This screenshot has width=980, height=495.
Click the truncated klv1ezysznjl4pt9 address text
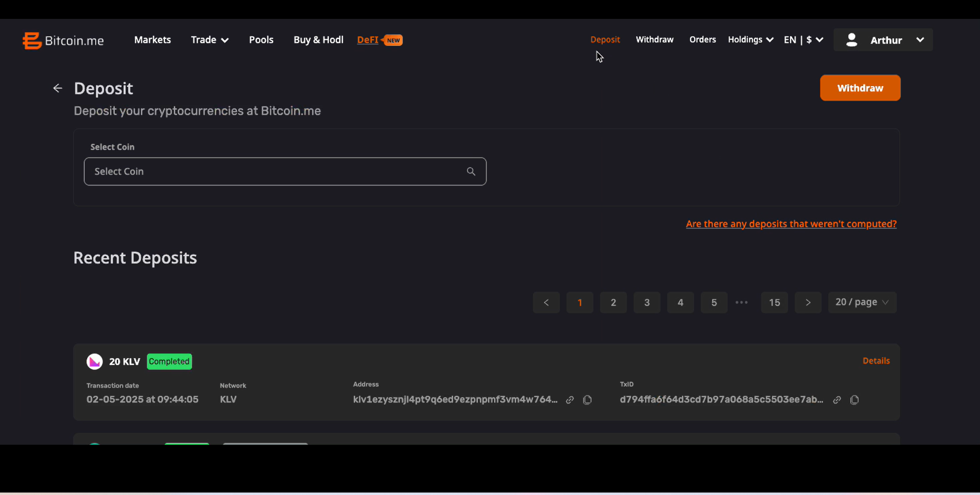pos(455,399)
